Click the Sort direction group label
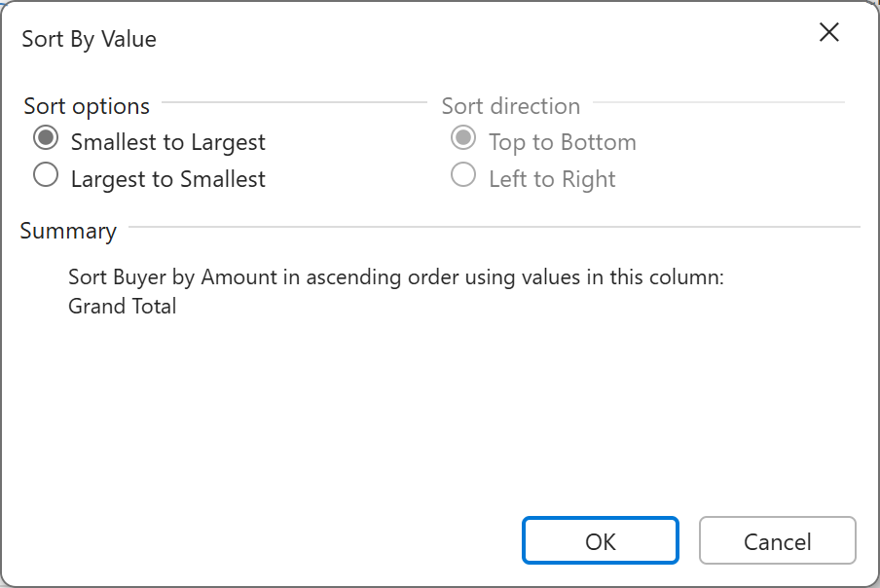This screenshot has width=880, height=588. click(x=510, y=106)
